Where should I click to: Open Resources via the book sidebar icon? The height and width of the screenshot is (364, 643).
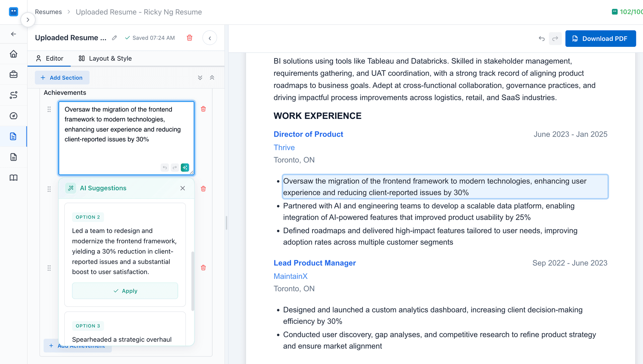click(x=13, y=177)
